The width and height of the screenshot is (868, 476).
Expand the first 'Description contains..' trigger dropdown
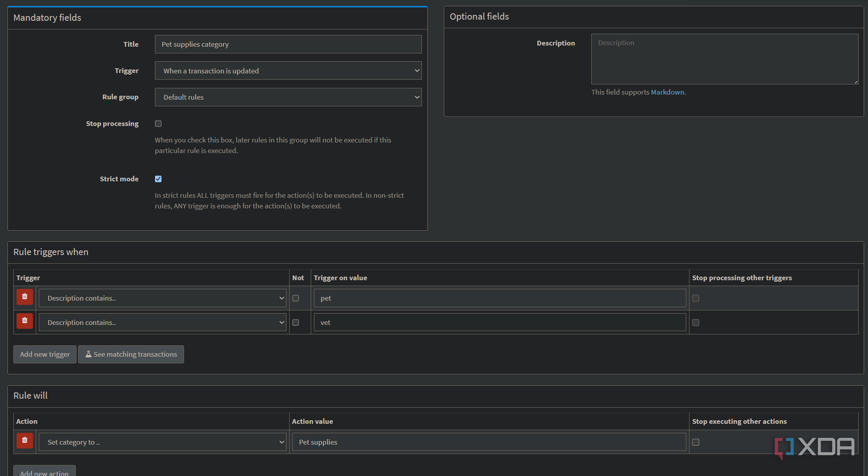click(162, 298)
